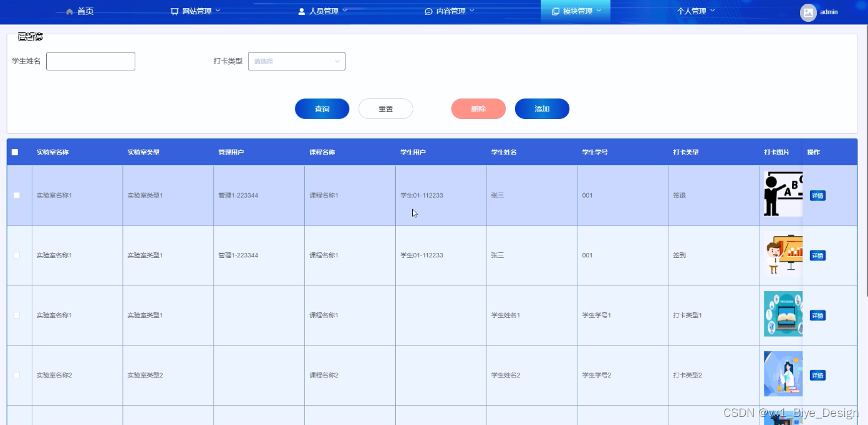This screenshot has height=425, width=868.
Task: Click the 实验室类型 column header
Action: (143, 152)
